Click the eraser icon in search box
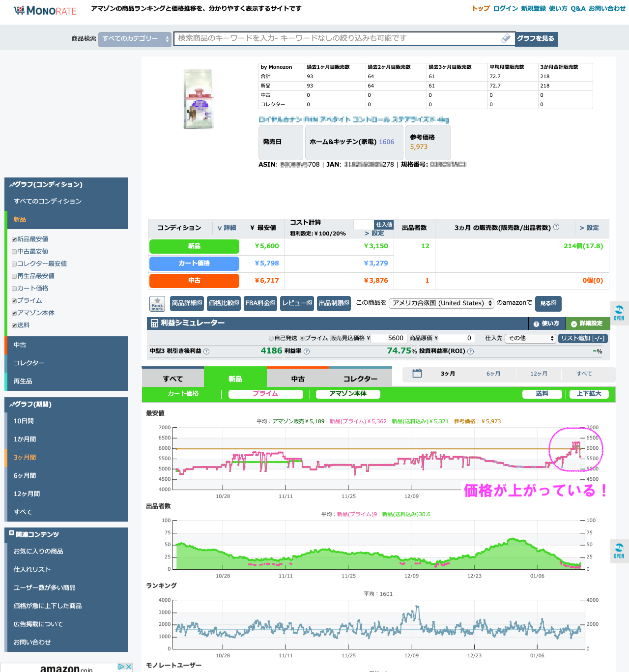This screenshot has height=672, width=629. point(506,38)
